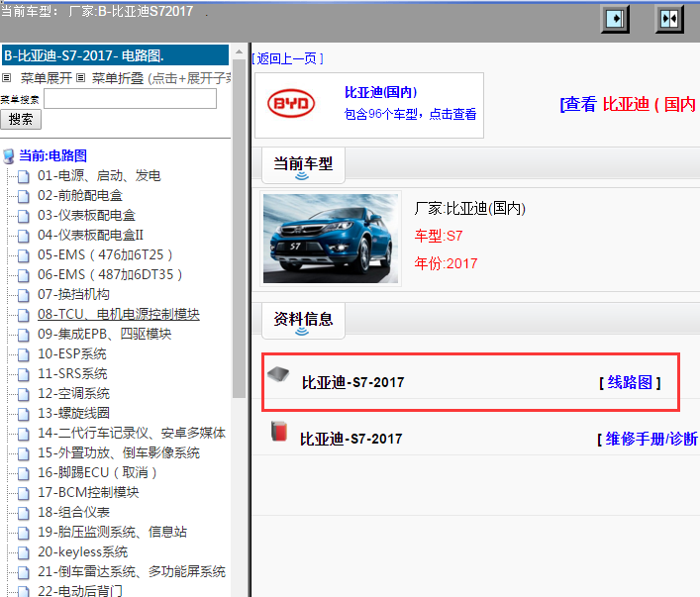The width and height of the screenshot is (700, 597).
Task: Click the 搜索 search button
Action: 21,120
